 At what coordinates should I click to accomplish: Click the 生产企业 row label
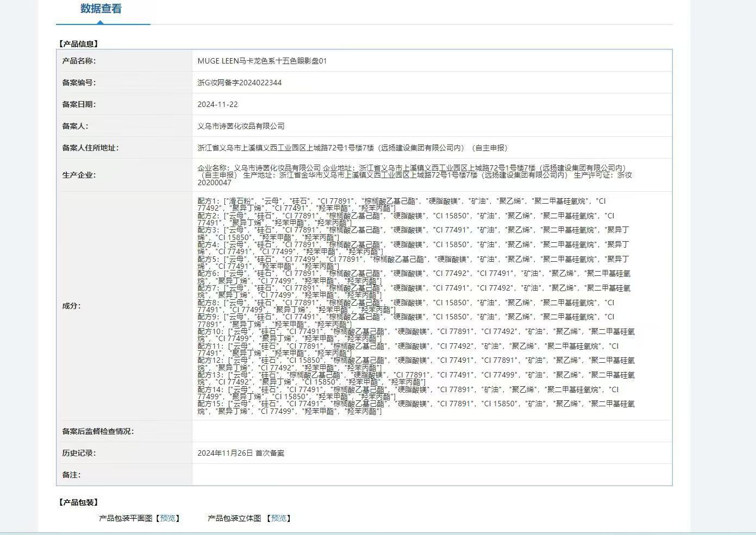79,175
